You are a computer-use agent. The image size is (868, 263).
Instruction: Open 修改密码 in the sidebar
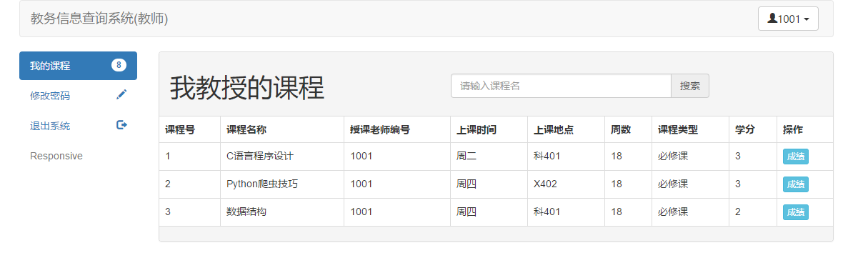pyautogui.click(x=78, y=95)
